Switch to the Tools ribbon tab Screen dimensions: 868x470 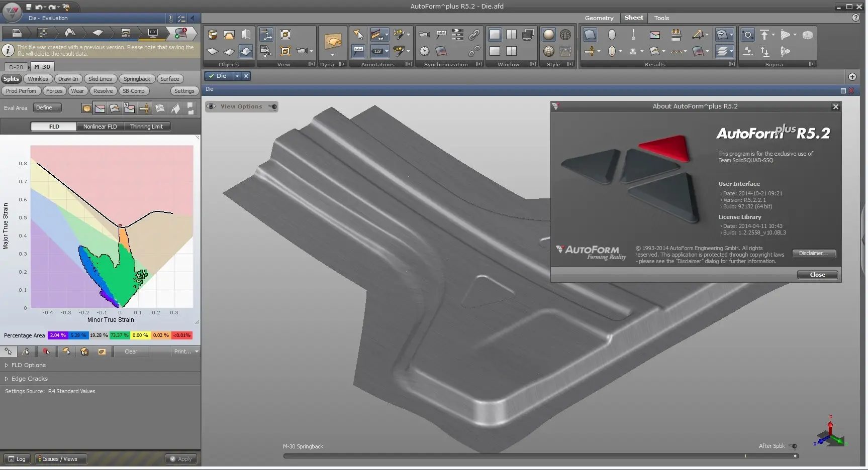[661, 18]
